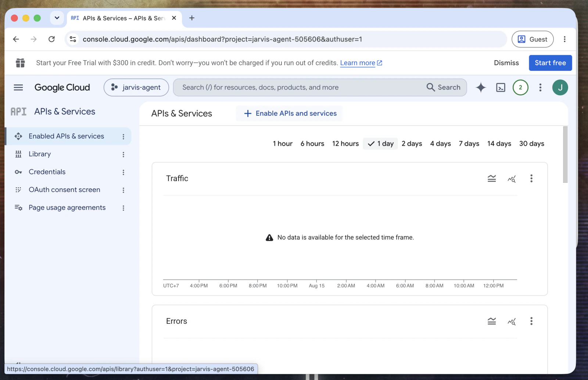Click the browser back arrow

click(16, 39)
